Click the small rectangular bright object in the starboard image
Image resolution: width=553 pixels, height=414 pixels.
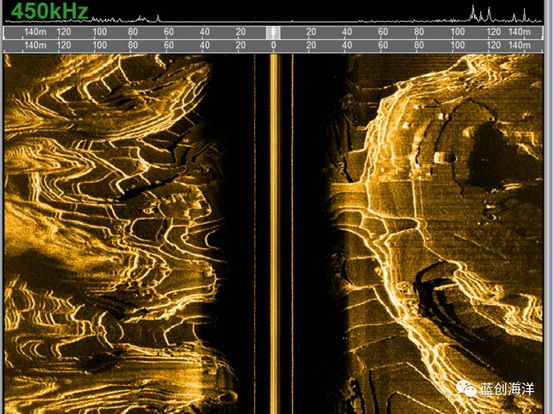coord(440,157)
